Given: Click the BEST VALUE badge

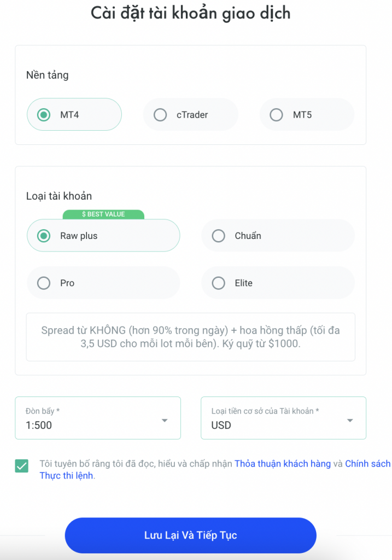Looking at the screenshot, I should point(103,214).
